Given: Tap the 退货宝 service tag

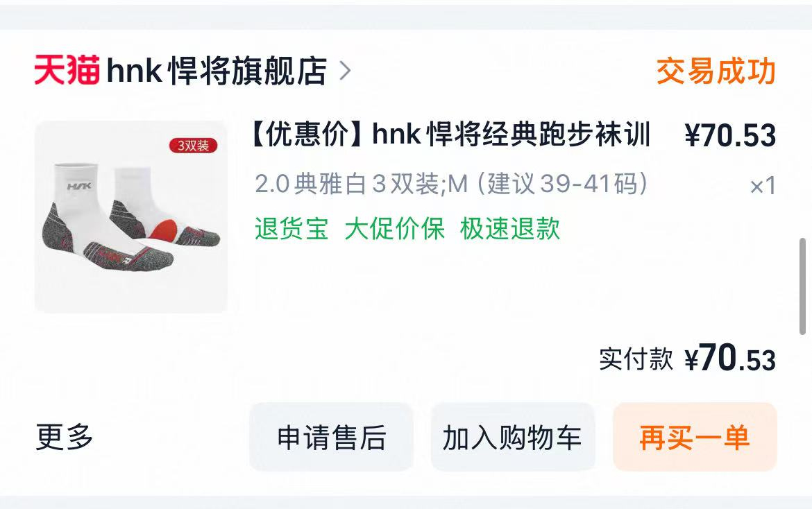Looking at the screenshot, I should click(291, 229).
